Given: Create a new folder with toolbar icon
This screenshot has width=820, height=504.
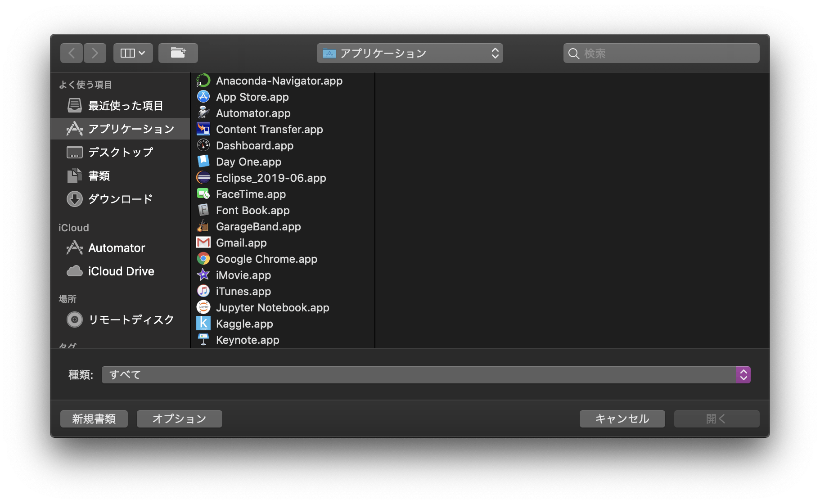Looking at the screenshot, I should tap(178, 53).
